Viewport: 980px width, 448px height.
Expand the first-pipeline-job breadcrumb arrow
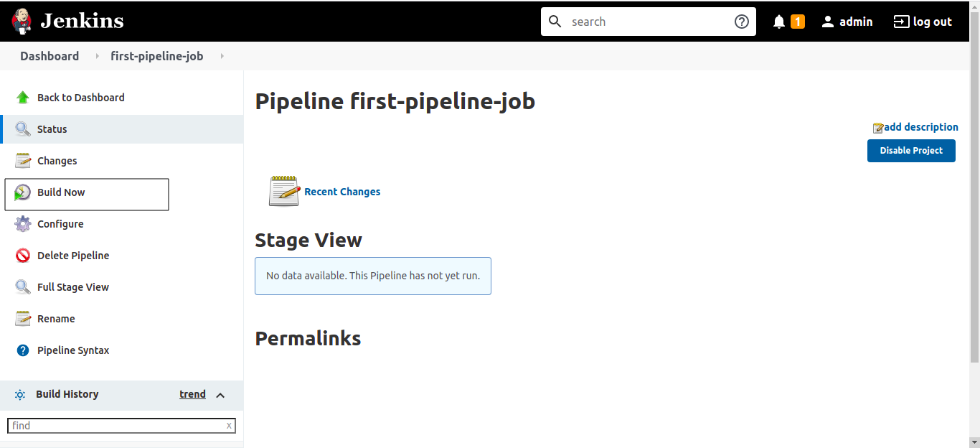point(222,56)
